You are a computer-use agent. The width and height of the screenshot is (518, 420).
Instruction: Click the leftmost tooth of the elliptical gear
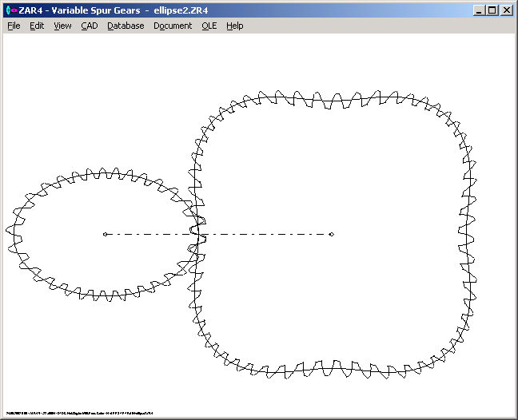[10, 230]
